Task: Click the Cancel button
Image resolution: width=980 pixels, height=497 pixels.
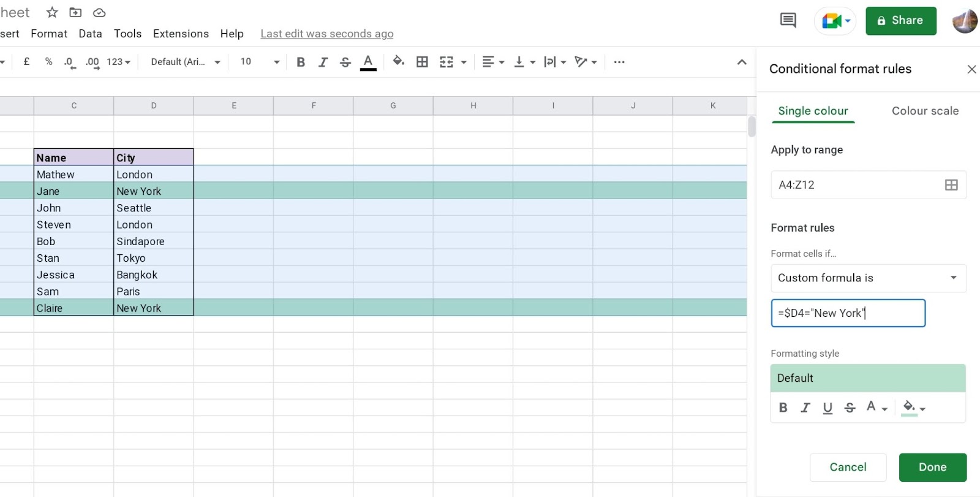Action: pos(848,467)
